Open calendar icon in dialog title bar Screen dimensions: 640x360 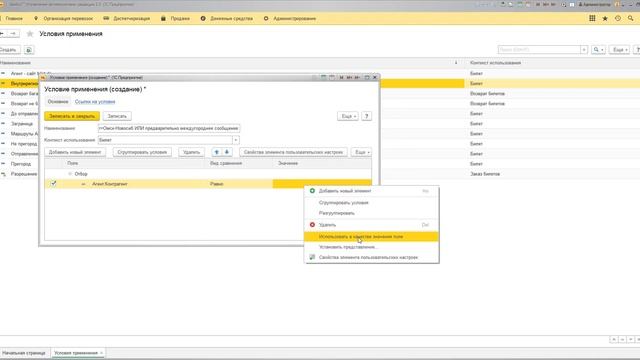coord(332,78)
